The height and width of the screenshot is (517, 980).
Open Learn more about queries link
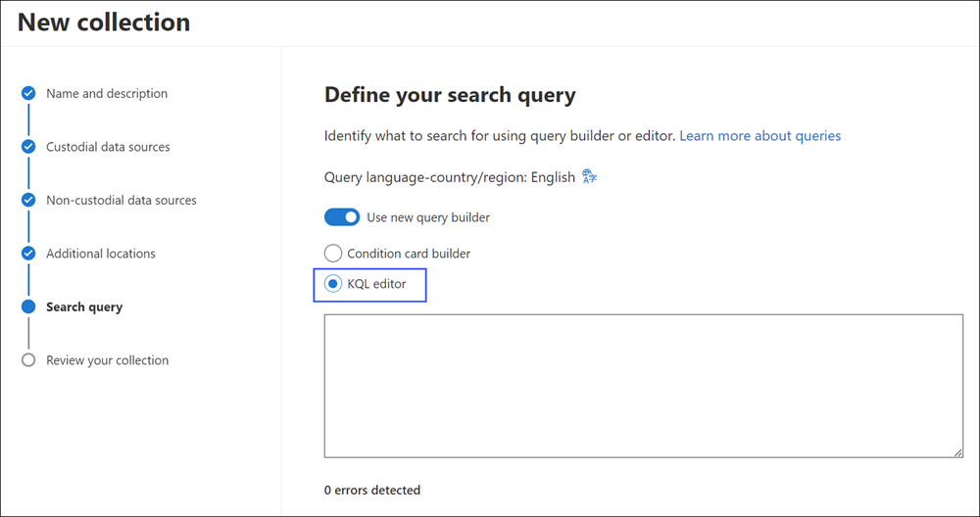(x=759, y=136)
